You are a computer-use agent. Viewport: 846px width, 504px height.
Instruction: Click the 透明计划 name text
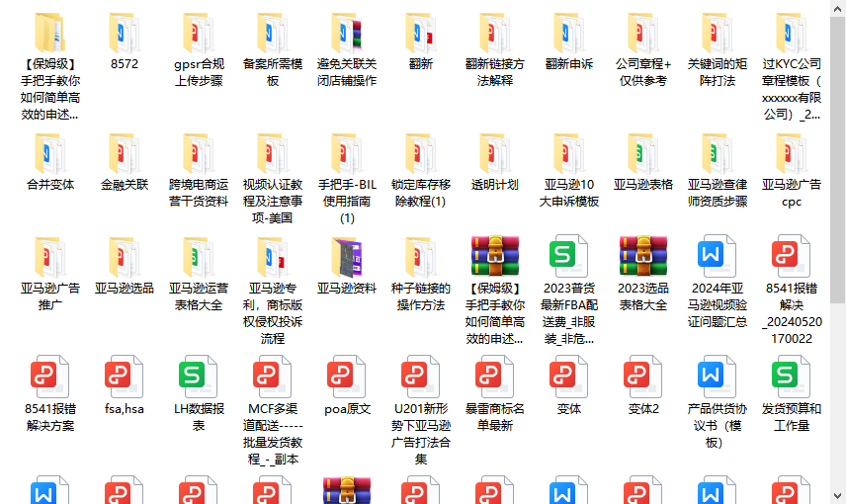tap(495, 185)
